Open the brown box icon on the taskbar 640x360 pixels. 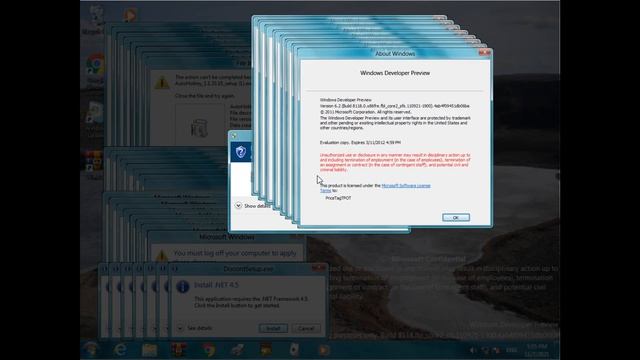[x=266, y=350]
